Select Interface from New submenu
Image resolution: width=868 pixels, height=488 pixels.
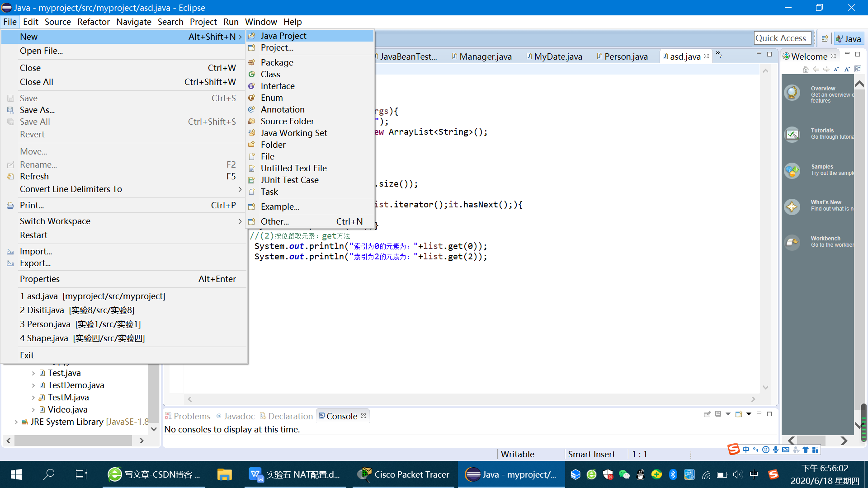coord(277,85)
